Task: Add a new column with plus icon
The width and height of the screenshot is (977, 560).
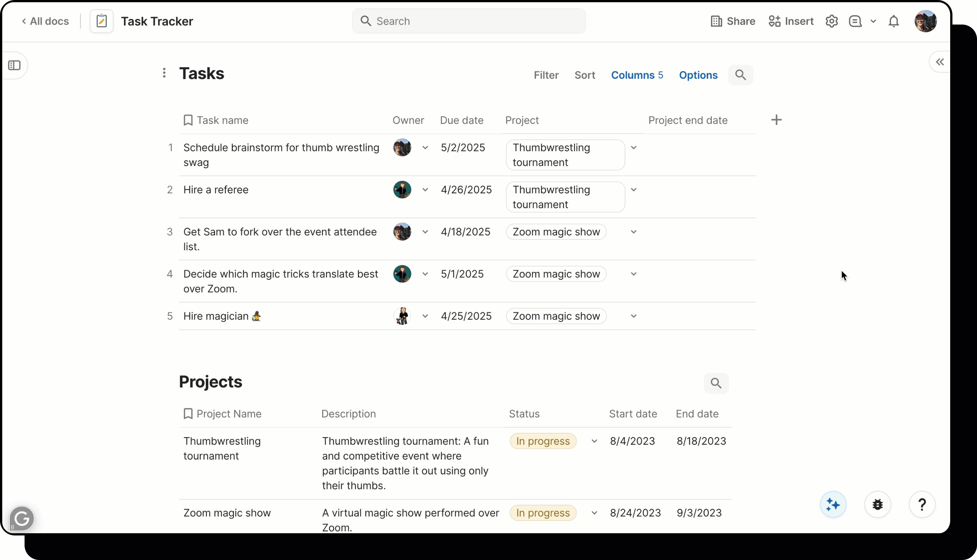Action: [x=776, y=120]
